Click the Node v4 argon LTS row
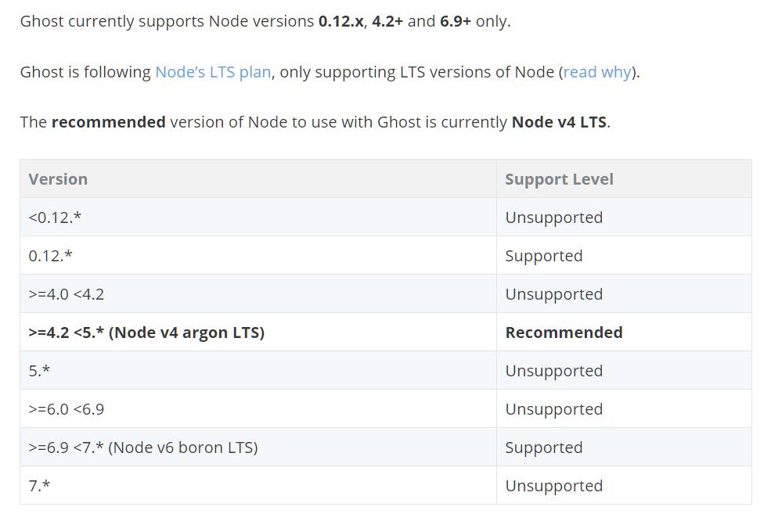This screenshot has height=532, width=771. [x=385, y=332]
